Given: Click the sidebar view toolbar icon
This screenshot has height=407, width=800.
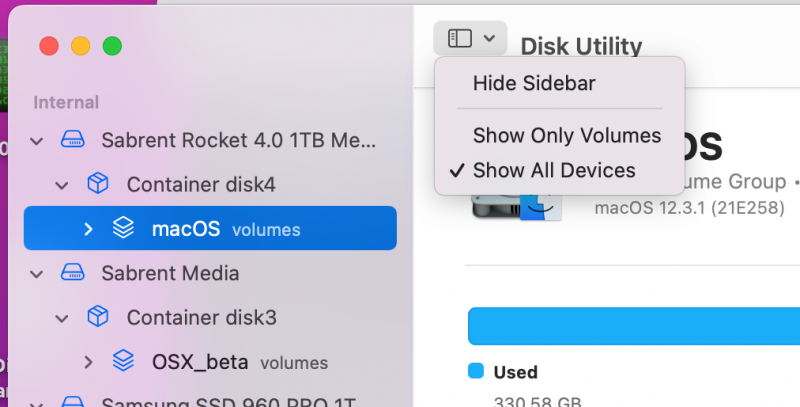Looking at the screenshot, I should tap(460, 38).
